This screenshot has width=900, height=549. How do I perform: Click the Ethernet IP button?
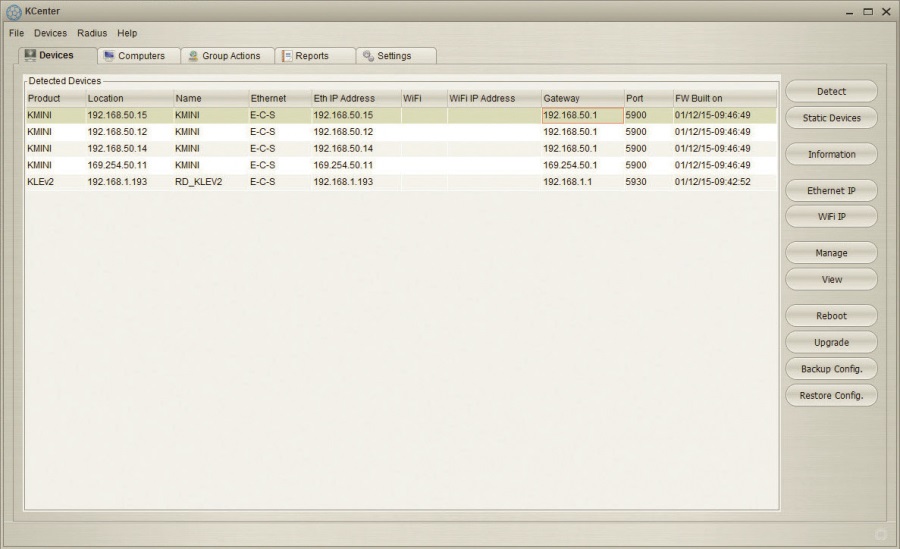pyautogui.click(x=831, y=191)
